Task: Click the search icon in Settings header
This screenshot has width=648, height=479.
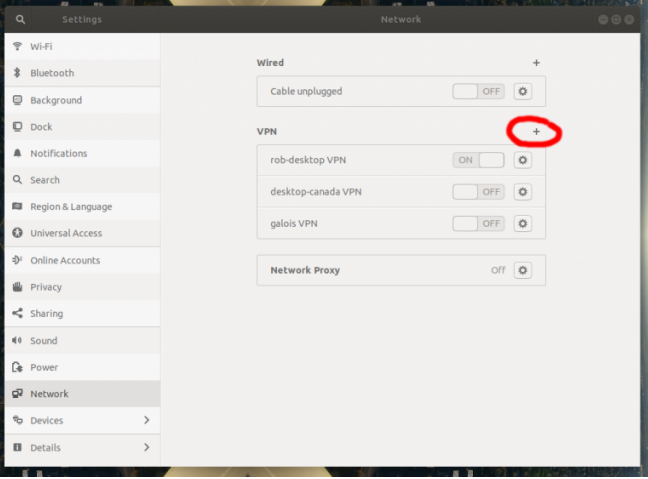Action: click(20, 20)
